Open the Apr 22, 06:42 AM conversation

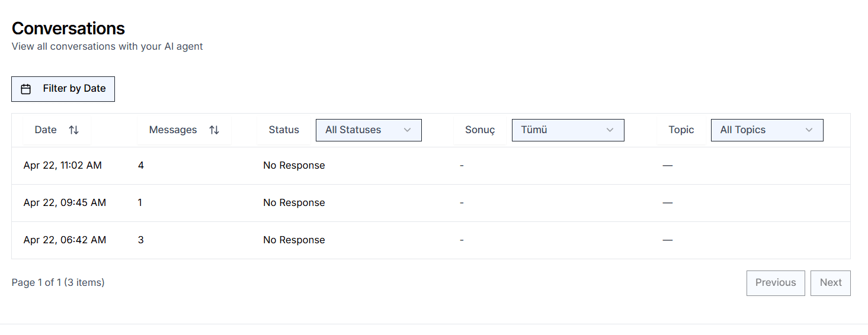point(431,240)
